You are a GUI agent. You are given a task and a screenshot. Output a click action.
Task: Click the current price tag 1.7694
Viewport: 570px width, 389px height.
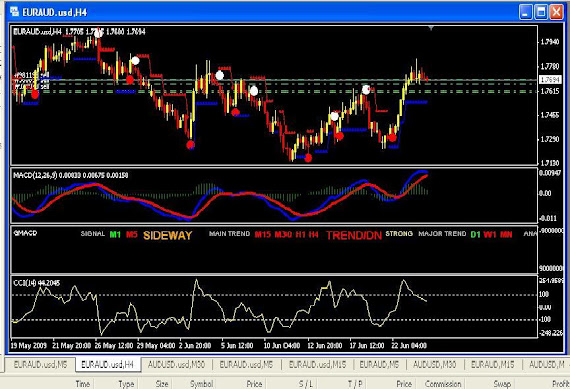(x=550, y=80)
